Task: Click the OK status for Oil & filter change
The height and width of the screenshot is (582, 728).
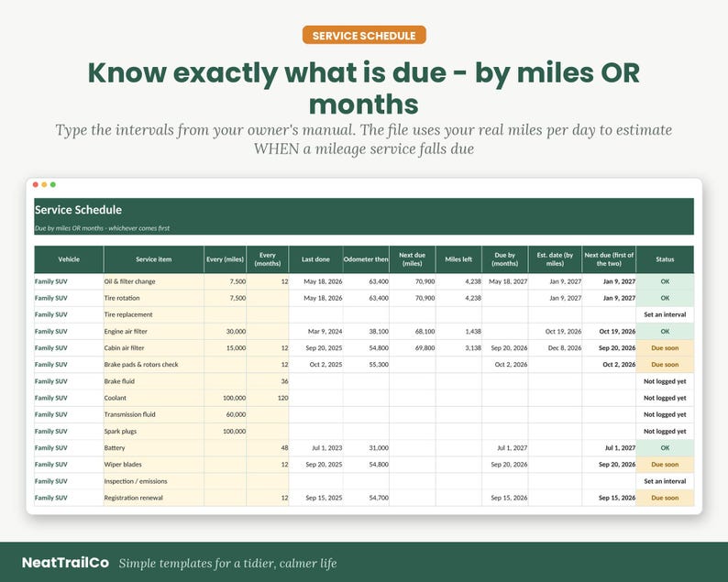Action: point(665,281)
